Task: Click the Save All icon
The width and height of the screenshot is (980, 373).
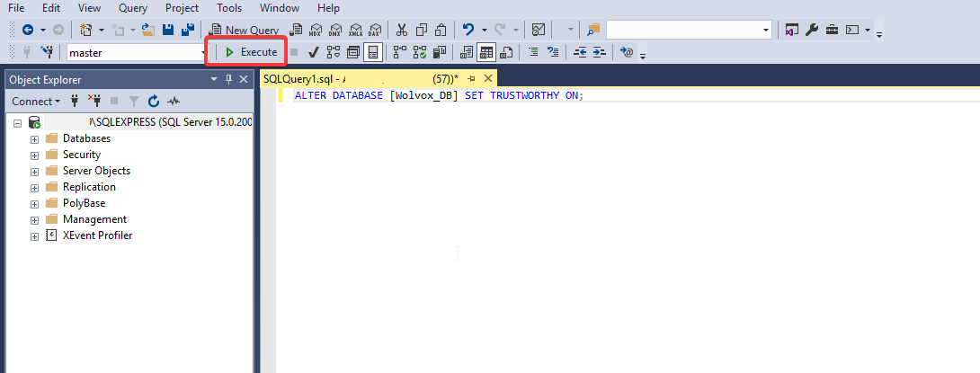Action: 189,31
